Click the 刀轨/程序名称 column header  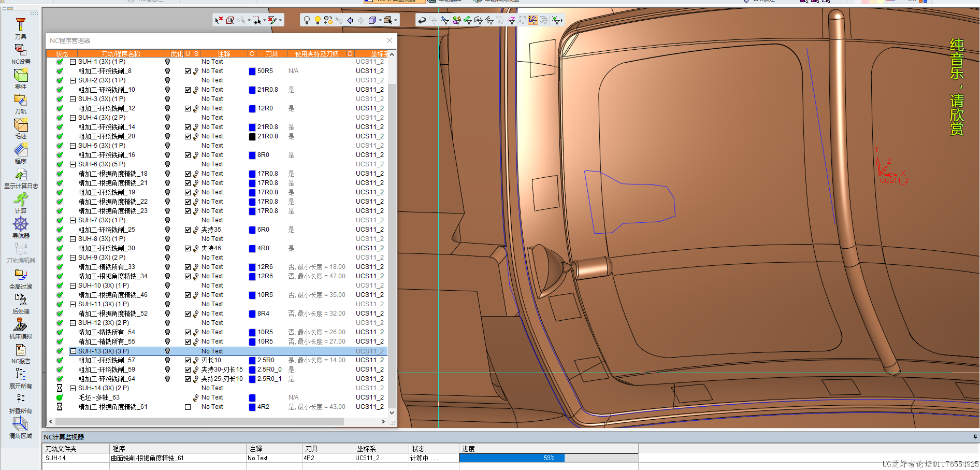pos(121,53)
